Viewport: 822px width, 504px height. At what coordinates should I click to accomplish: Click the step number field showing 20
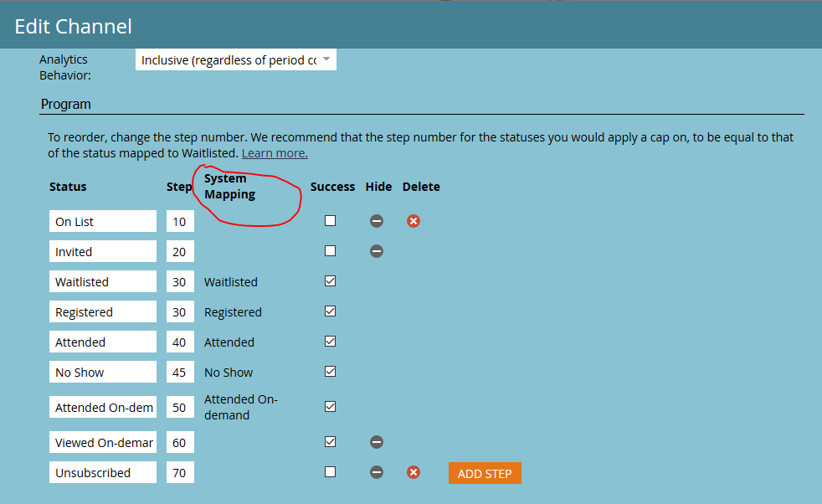(x=180, y=252)
